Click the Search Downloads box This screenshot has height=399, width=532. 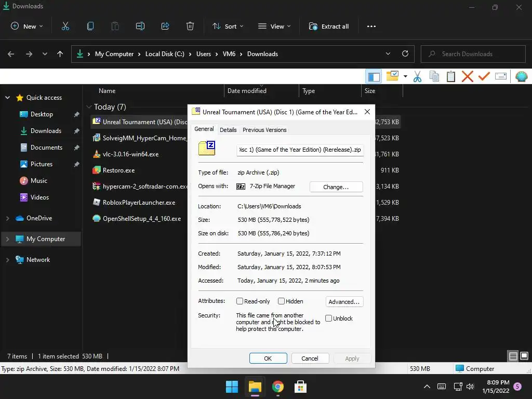coord(473,54)
